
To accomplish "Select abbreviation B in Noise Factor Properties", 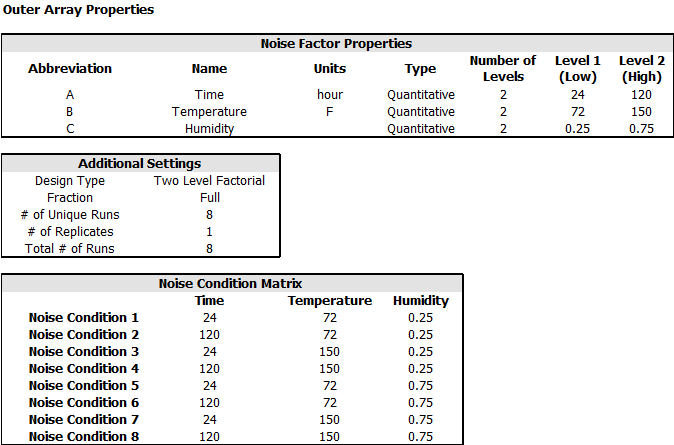I will pos(70,112).
